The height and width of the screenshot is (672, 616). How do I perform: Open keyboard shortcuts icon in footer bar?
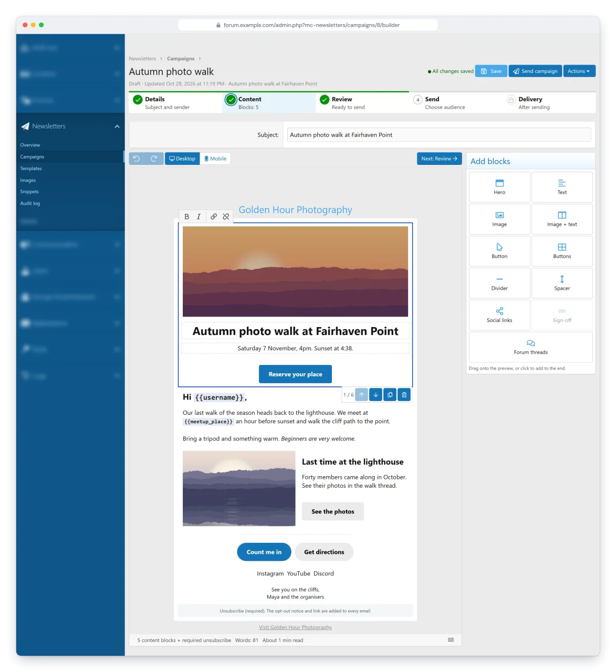451,640
